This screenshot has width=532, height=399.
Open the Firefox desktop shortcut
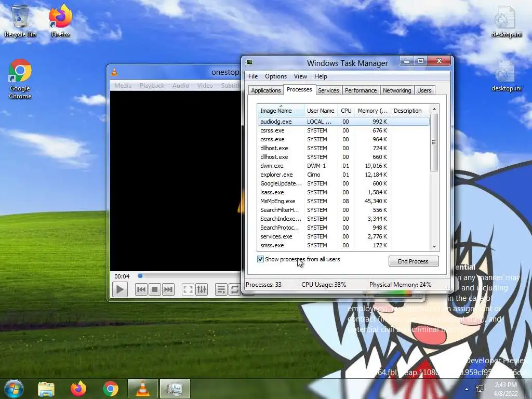click(60, 21)
